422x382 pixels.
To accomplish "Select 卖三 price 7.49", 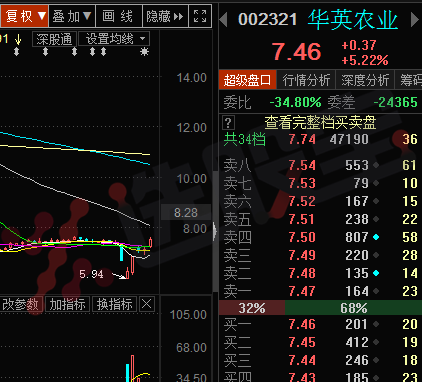I will click(x=302, y=255).
